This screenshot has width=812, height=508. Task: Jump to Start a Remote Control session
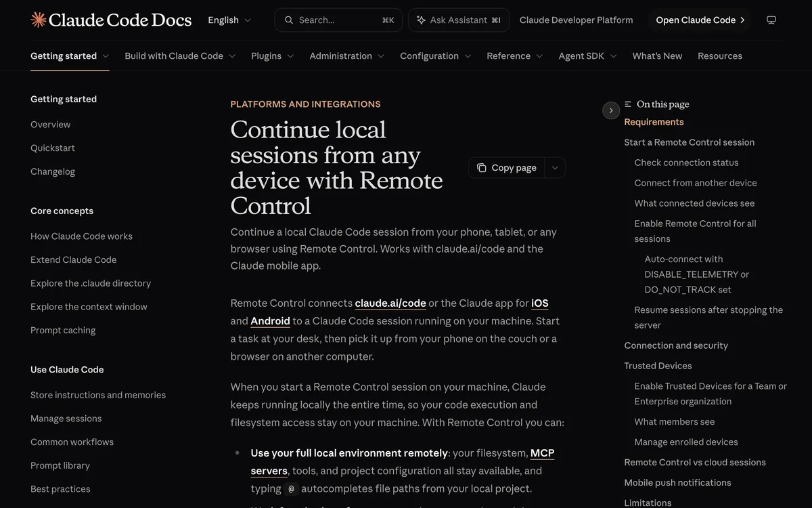(x=689, y=142)
